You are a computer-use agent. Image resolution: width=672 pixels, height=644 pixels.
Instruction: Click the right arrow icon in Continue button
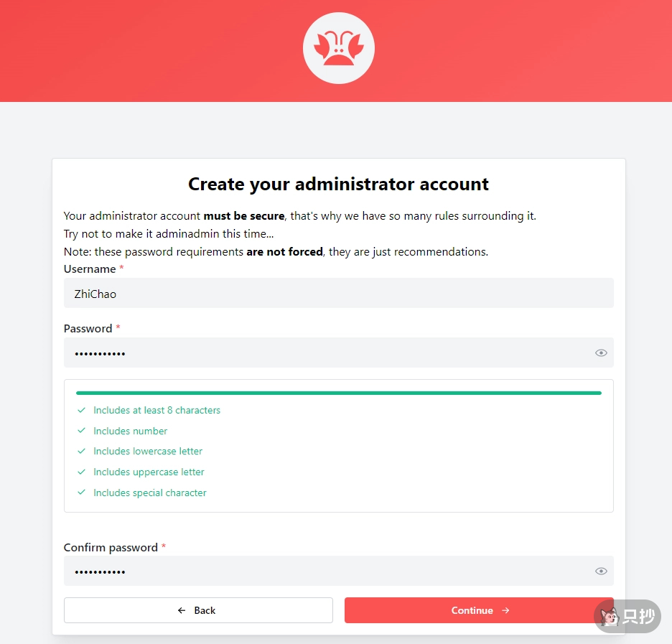point(505,610)
